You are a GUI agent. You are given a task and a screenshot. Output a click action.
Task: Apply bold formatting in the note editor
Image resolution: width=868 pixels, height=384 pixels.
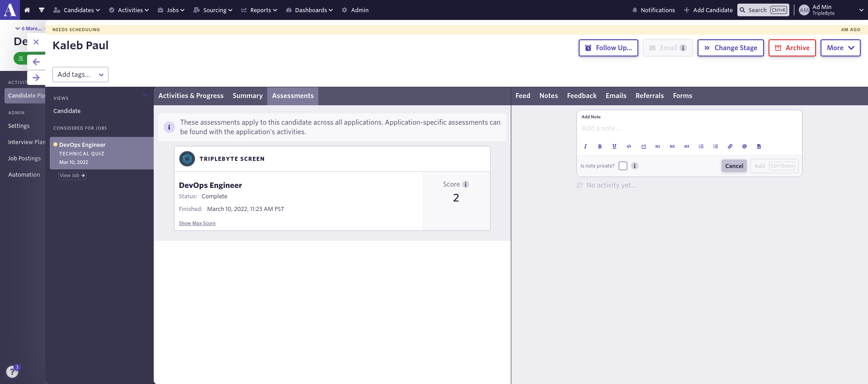tap(599, 146)
